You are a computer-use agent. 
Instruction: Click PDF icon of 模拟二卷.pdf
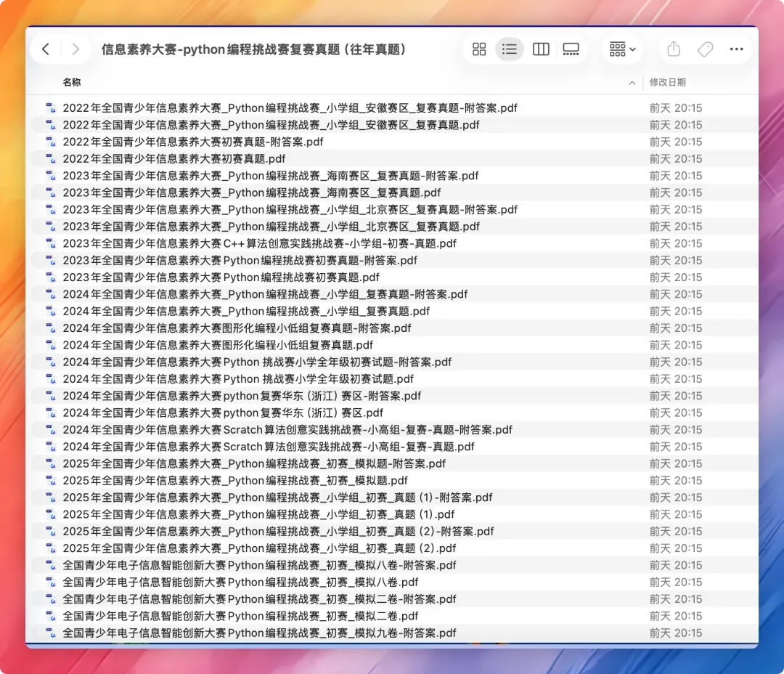(51, 616)
